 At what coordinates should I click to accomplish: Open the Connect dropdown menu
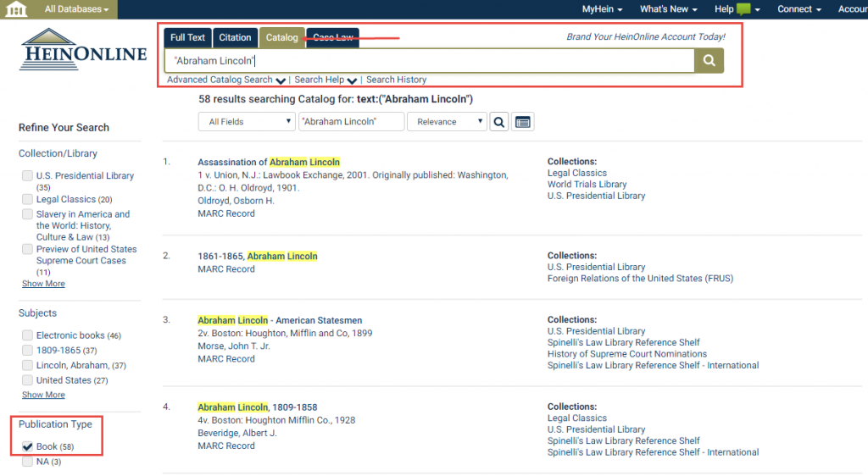[798, 8]
